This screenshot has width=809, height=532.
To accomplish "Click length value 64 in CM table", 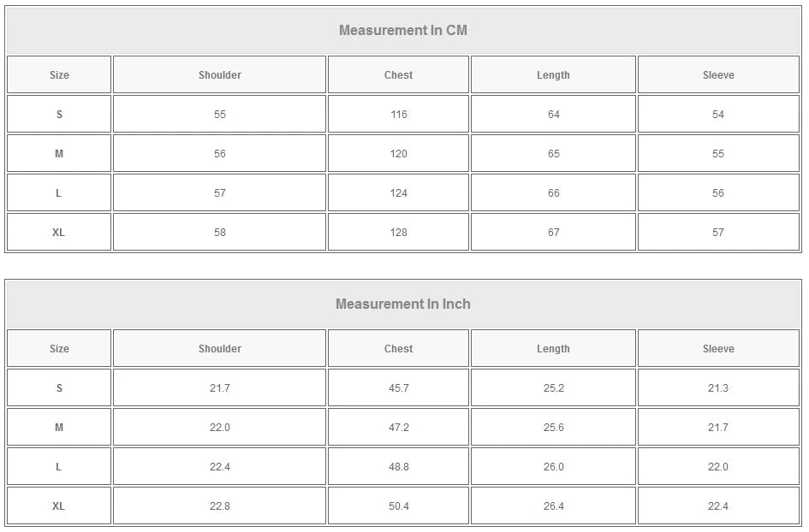I will [553, 115].
